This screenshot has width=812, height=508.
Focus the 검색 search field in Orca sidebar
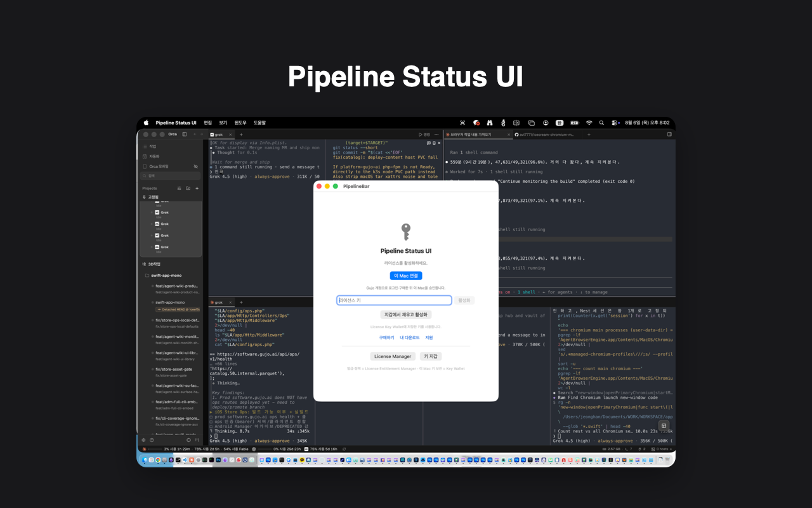(x=171, y=175)
